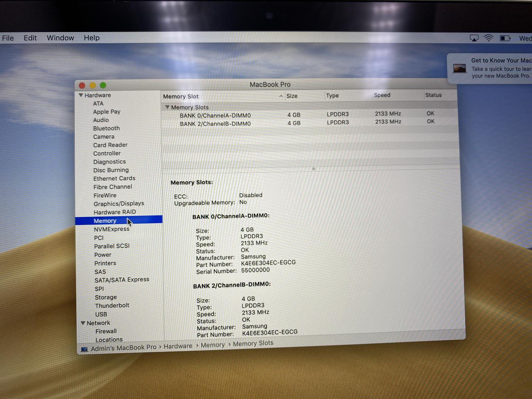Click the MacBook thumbnail in the notification

point(460,68)
